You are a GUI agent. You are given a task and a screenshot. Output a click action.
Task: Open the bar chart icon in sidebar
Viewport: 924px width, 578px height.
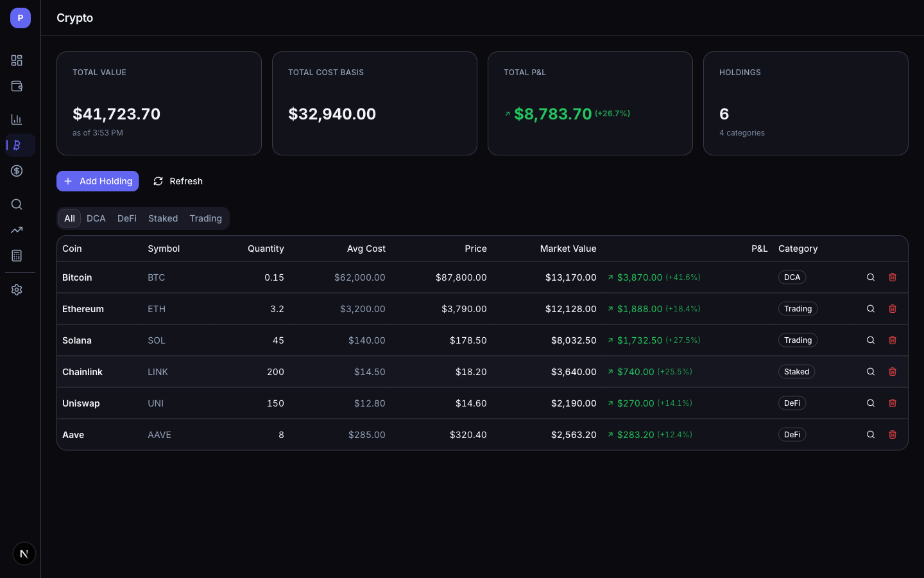[x=17, y=119]
